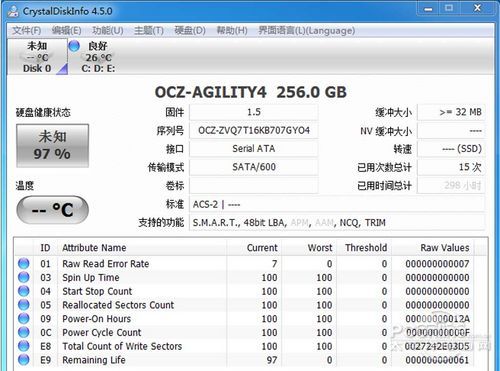Click the serial number field OCZ-ZVQ7T16KB707GYO4
Screen dimensions: 500x371
pos(254,130)
